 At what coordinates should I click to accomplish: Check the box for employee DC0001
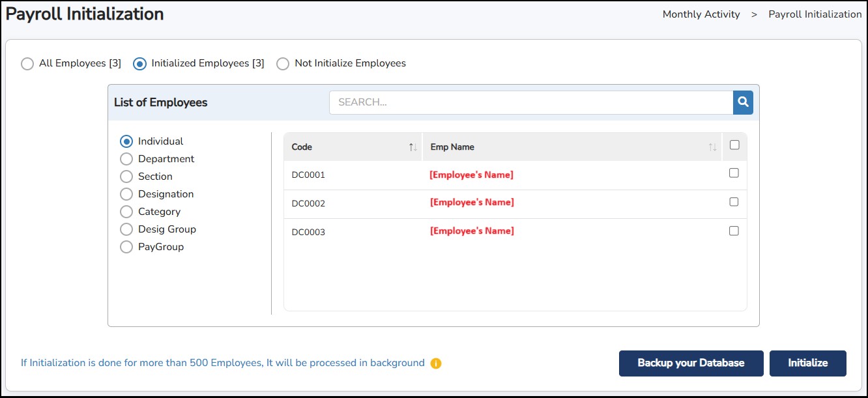click(x=734, y=173)
